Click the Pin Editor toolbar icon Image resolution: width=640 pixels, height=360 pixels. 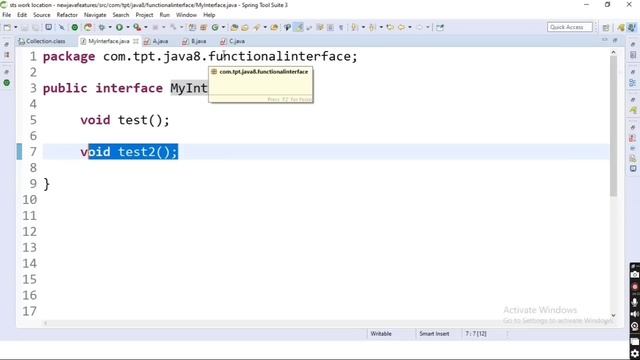(440, 27)
